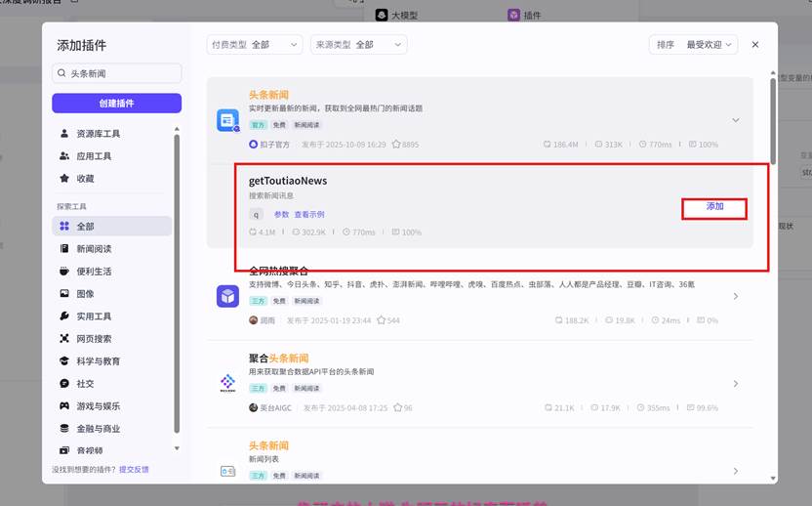Click the 游戏与娱乐 gamepad icon

[64, 405]
